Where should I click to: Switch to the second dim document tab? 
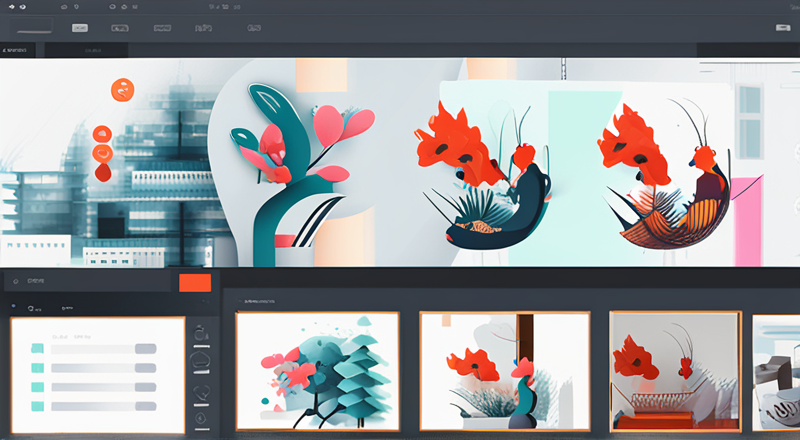(86, 50)
